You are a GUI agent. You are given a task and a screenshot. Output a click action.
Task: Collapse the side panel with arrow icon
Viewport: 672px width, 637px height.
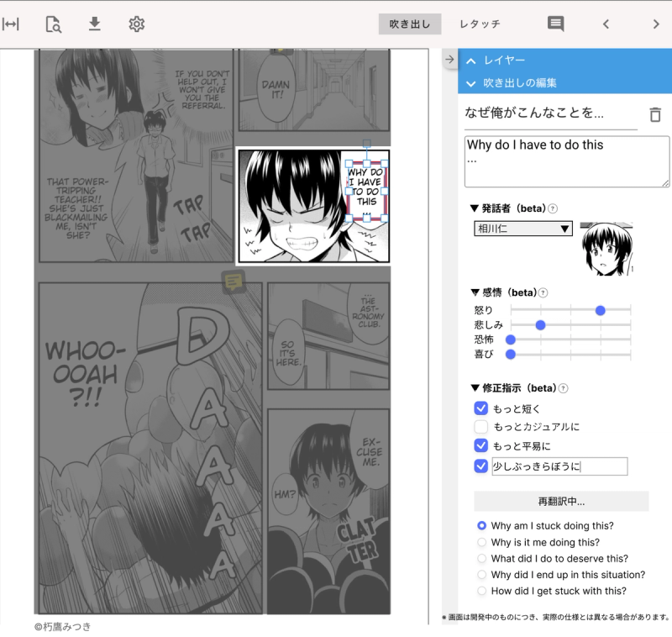pyautogui.click(x=449, y=59)
